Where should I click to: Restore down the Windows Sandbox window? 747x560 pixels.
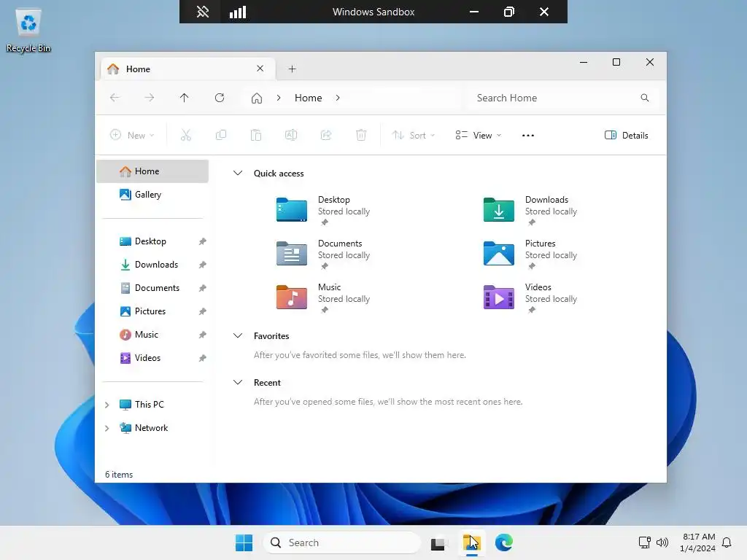coord(508,12)
